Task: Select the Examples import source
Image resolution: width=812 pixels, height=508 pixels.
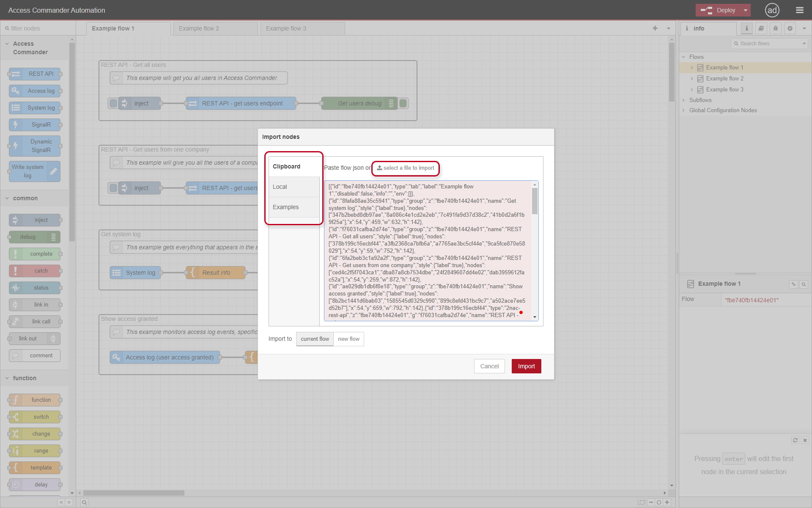Action: tap(294, 207)
